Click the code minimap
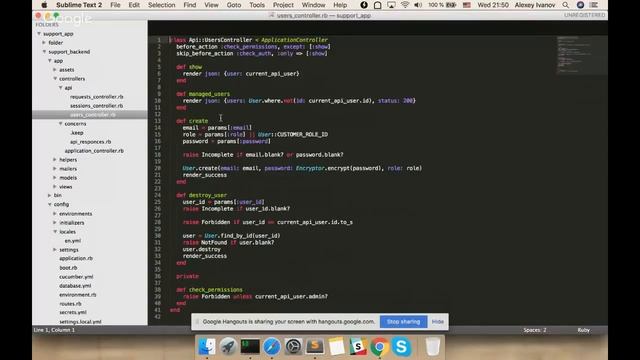Screen dimensions: 640x360 pos(581,55)
